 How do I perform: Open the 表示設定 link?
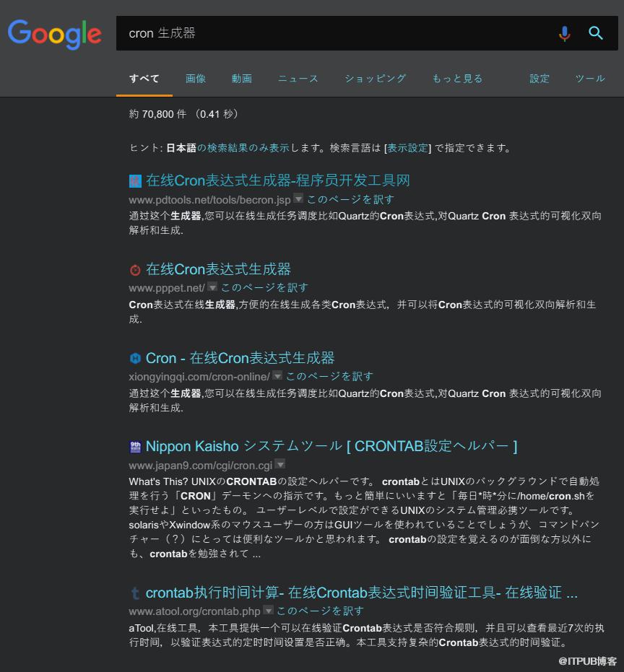(x=408, y=148)
